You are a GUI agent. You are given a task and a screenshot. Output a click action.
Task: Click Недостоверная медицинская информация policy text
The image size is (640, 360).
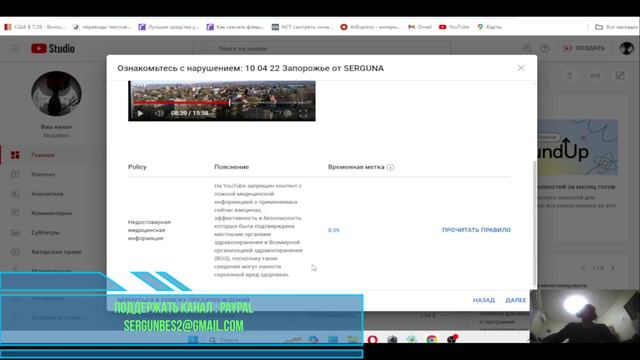(149, 230)
